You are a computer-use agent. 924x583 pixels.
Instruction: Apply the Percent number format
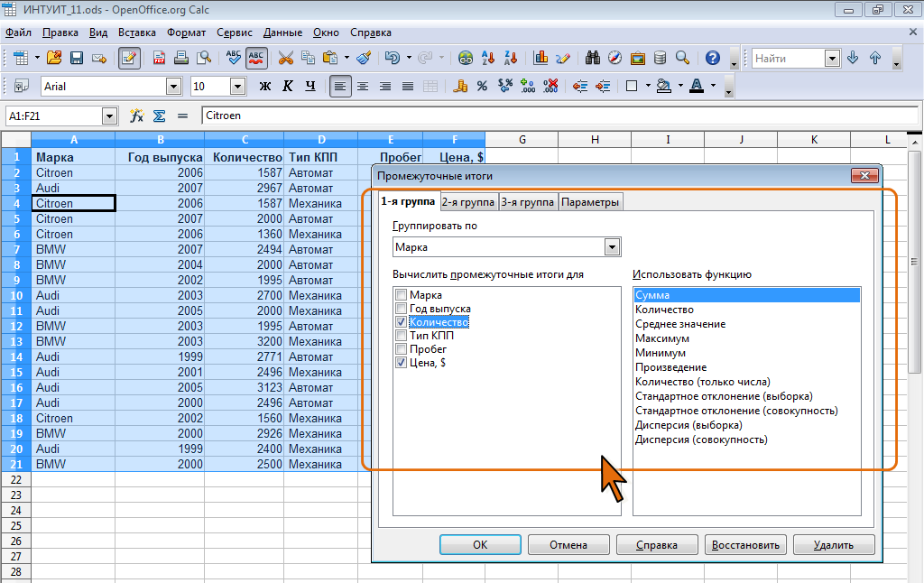[x=482, y=86]
